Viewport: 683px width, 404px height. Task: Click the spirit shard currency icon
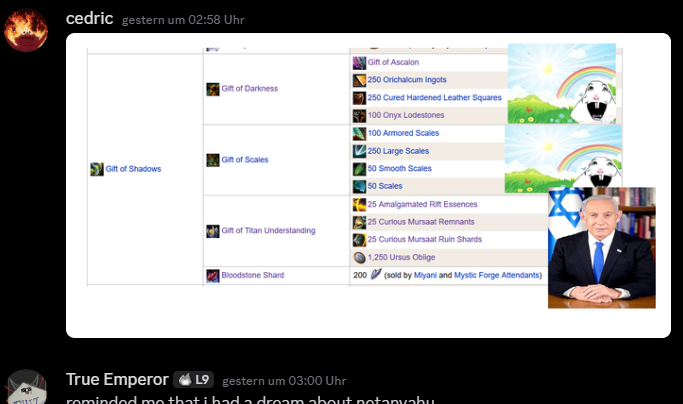click(x=376, y=275)
